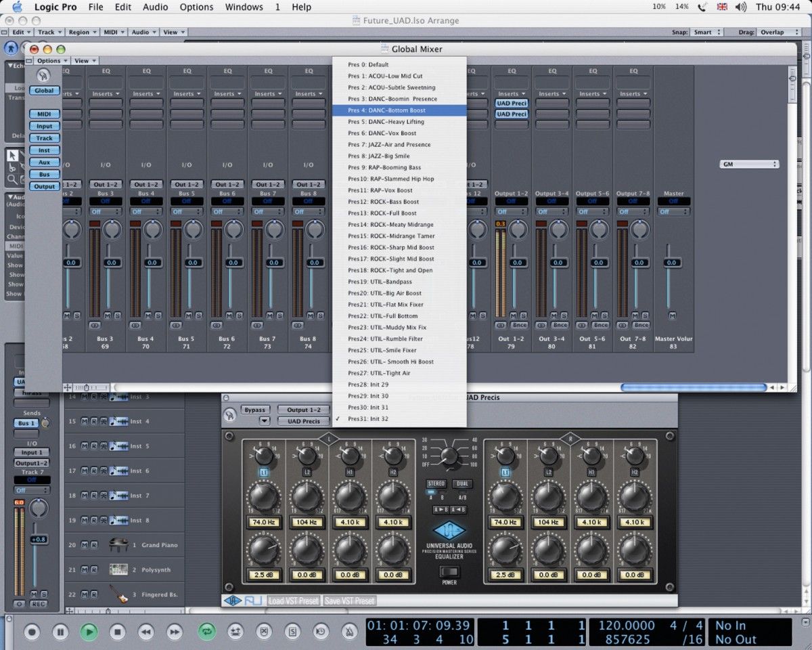Click the Grand Piano track icon

118,544
